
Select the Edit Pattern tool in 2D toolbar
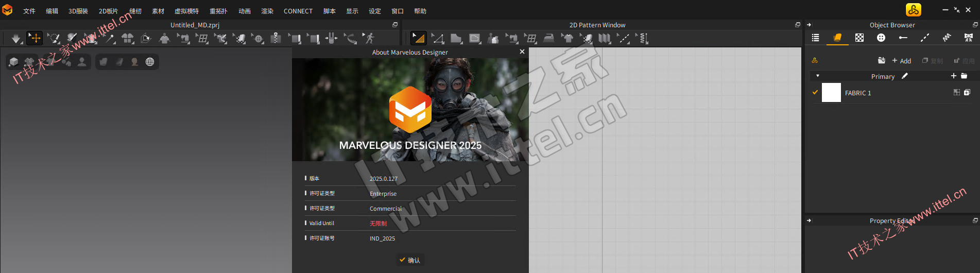pos(418,38)
